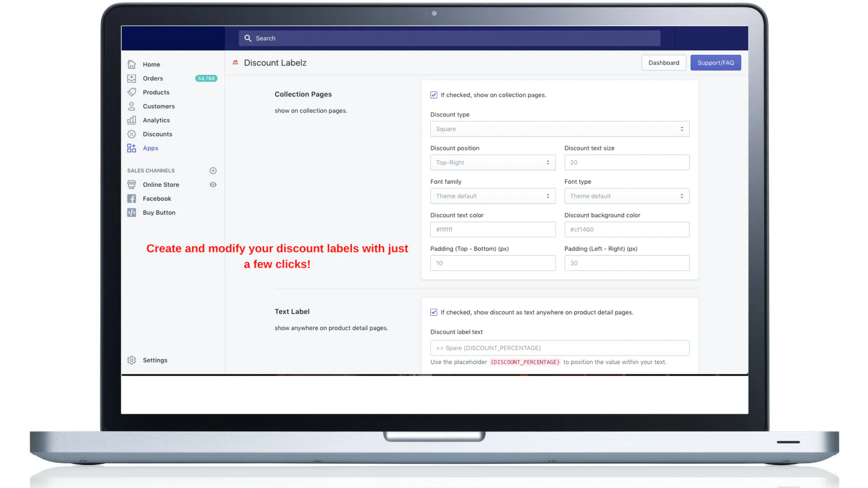Open the Discount position dropdown
Screen dimensions: 868x488
pos(493,163)
